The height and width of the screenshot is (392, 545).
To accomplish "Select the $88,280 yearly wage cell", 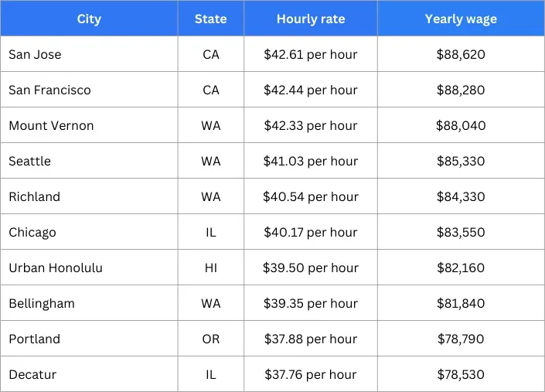I will coord(461,90).
